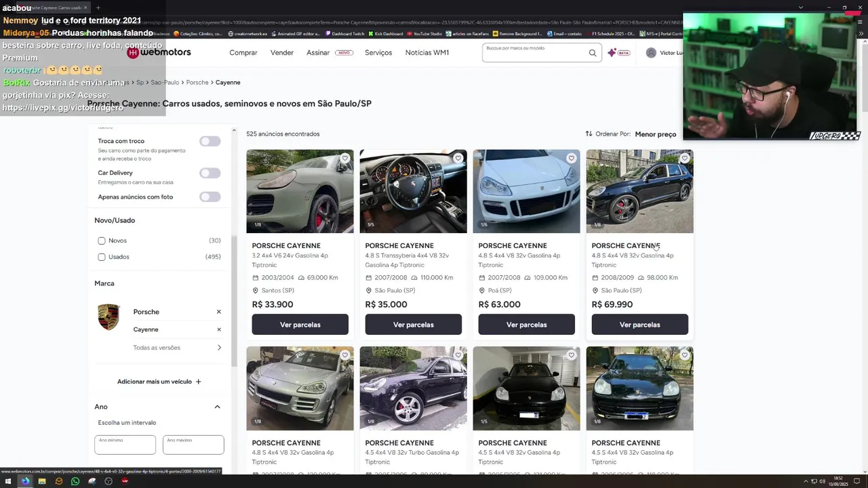Click the Santos (SP) location text
This screenshot has width=868, height=488.
click(x=277, y=291)
